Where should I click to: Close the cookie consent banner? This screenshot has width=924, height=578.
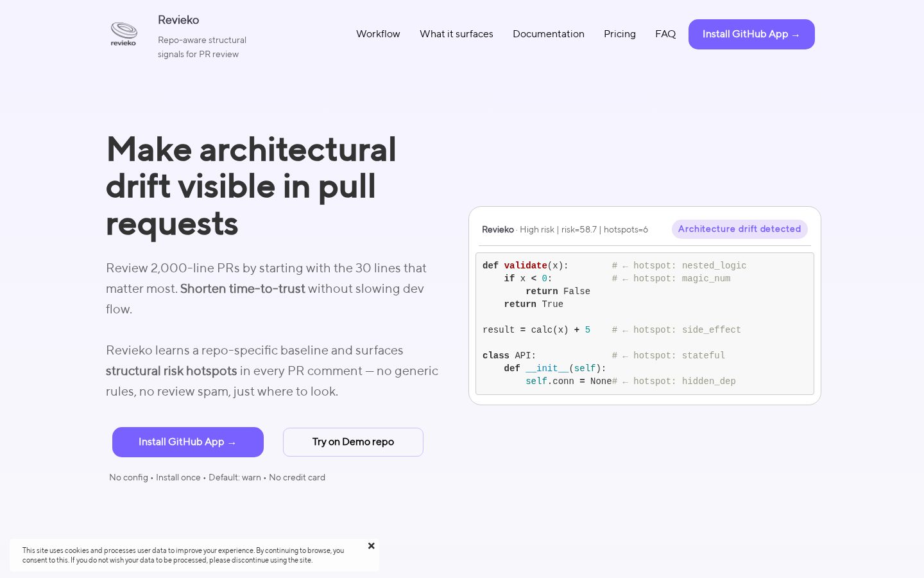click(x=371, y=546)
